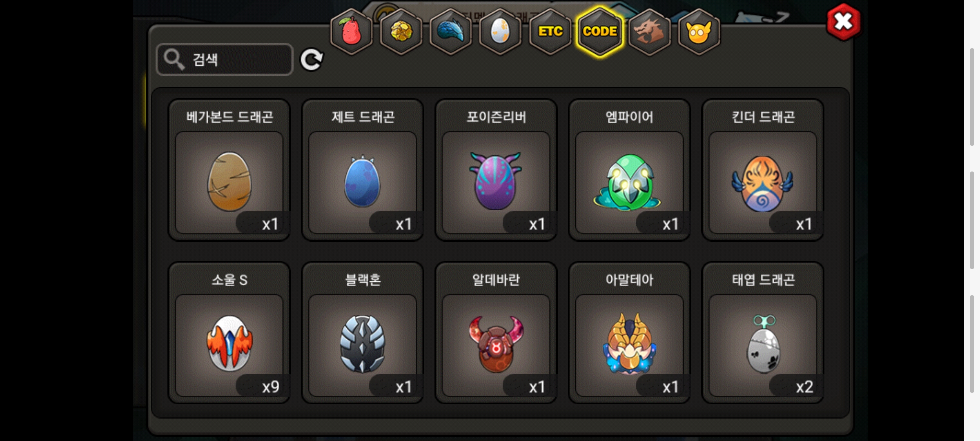Viewport: 980px width, 441px height.
Task: Select the 베가본드 드래곤 egg item
Action: click(x=229, y=170)
